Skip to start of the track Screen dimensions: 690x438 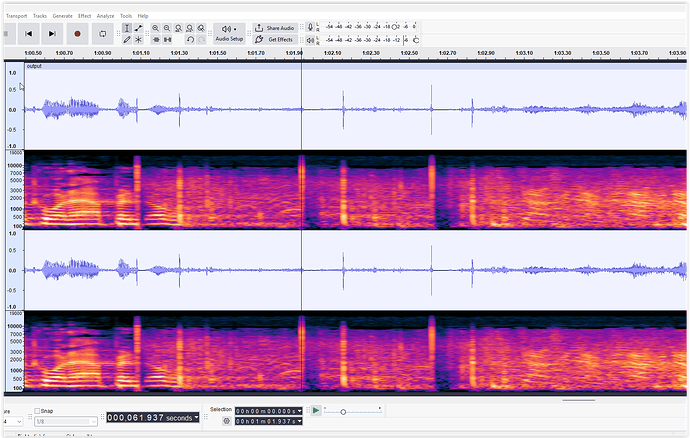pyautogui.click(x=29, y=34)
